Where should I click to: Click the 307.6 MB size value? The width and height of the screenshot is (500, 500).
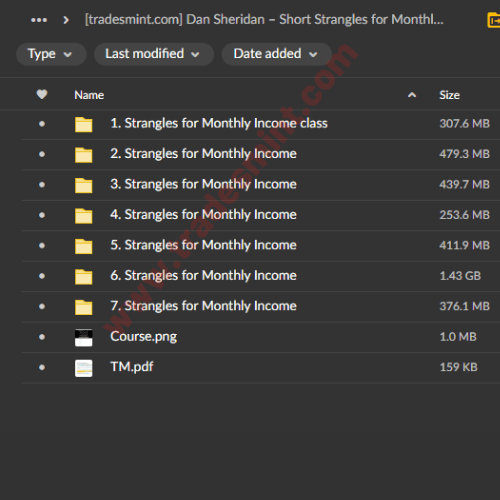tap(464, 124)
